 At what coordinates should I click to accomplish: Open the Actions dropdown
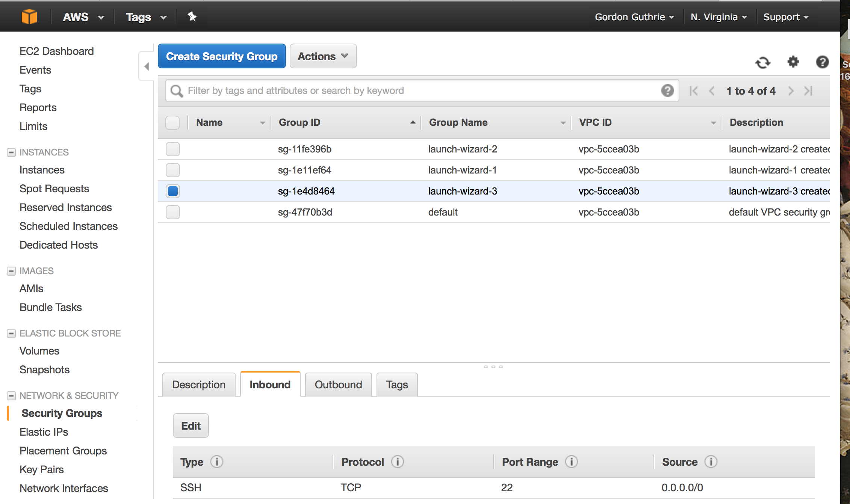(323, 56)
